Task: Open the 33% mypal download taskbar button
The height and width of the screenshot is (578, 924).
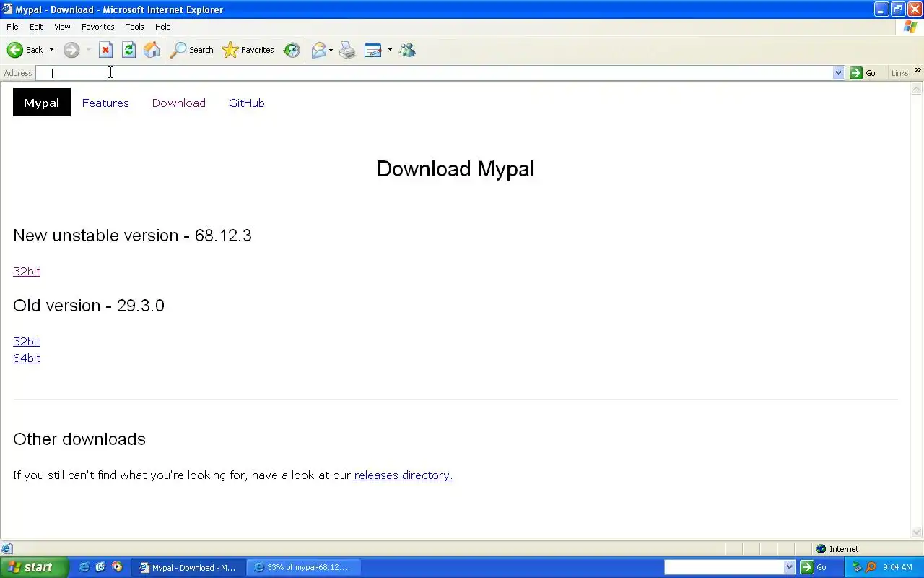Action: 303,567
